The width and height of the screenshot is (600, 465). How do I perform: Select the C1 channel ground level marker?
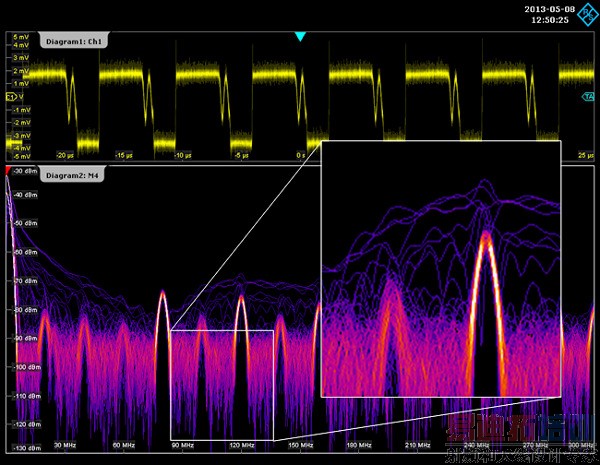point(10,97)
